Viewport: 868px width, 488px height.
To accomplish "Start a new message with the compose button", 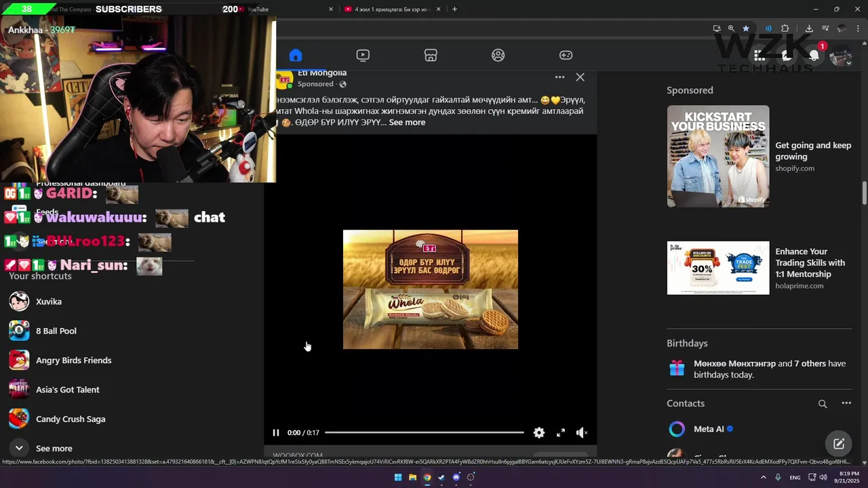I will click(x=839, y=444).
